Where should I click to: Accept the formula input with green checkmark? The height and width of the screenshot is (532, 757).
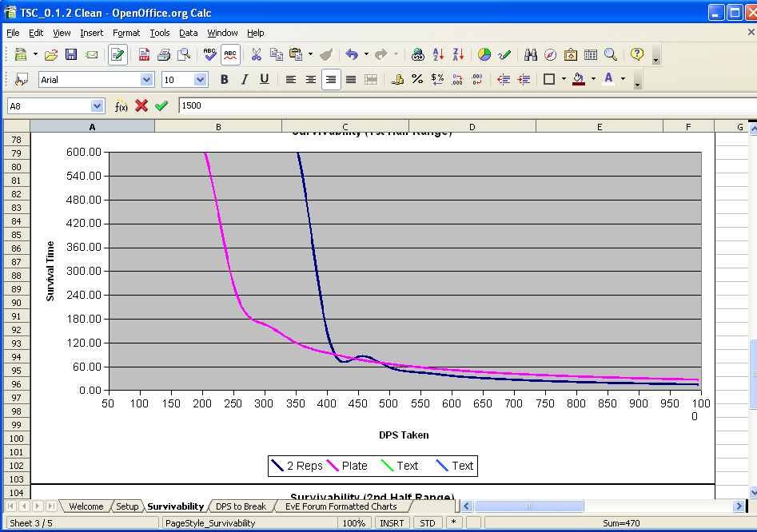(x=161, y=106)
